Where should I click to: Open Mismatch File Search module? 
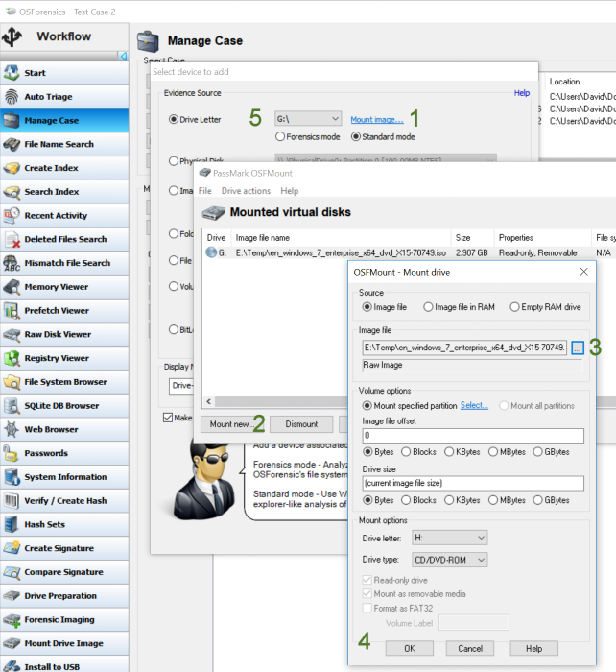[x=64, y=263]
